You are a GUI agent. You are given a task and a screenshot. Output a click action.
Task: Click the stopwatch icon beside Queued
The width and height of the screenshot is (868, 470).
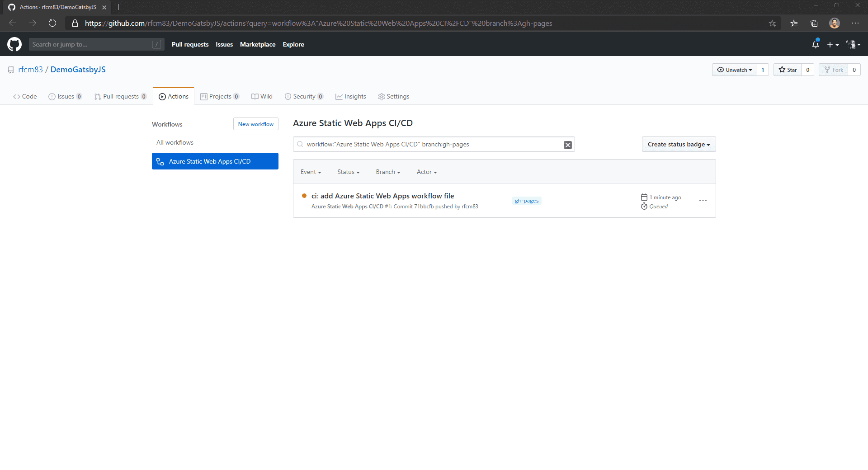point(644,206)
